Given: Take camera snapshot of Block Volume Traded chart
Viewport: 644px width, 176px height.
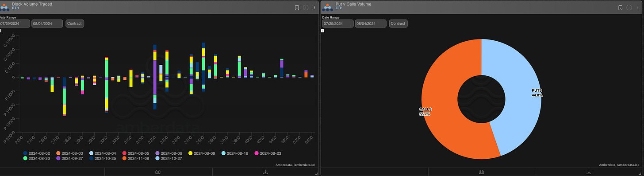Looking at the screenshot, I should [x=158, y=172].
